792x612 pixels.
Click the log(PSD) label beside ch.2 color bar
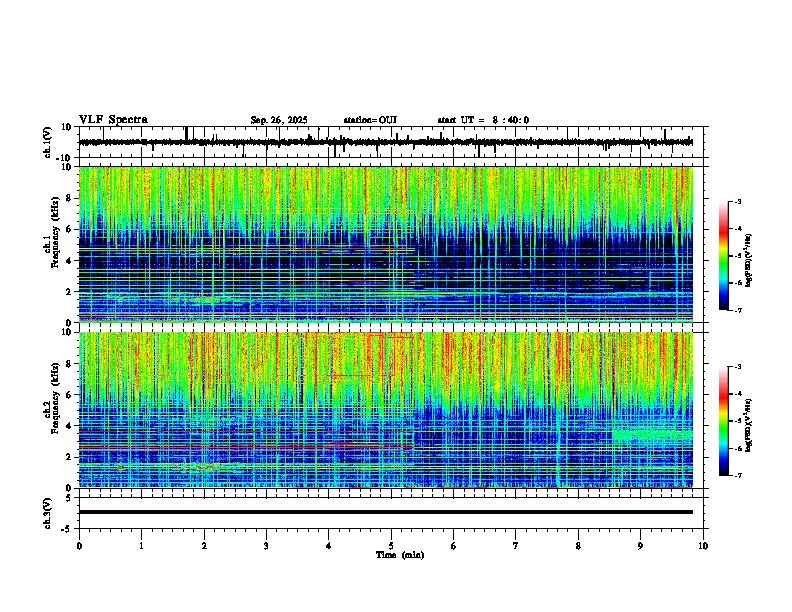(749, 425)
